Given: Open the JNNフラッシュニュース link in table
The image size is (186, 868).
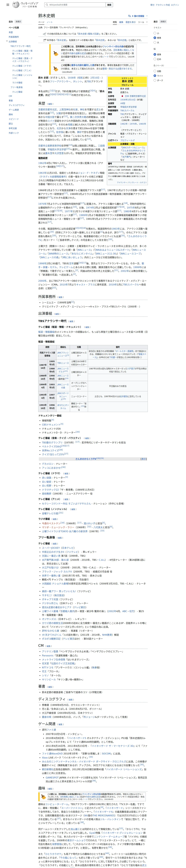Looking at the screenshot, I should coord(63,354).
